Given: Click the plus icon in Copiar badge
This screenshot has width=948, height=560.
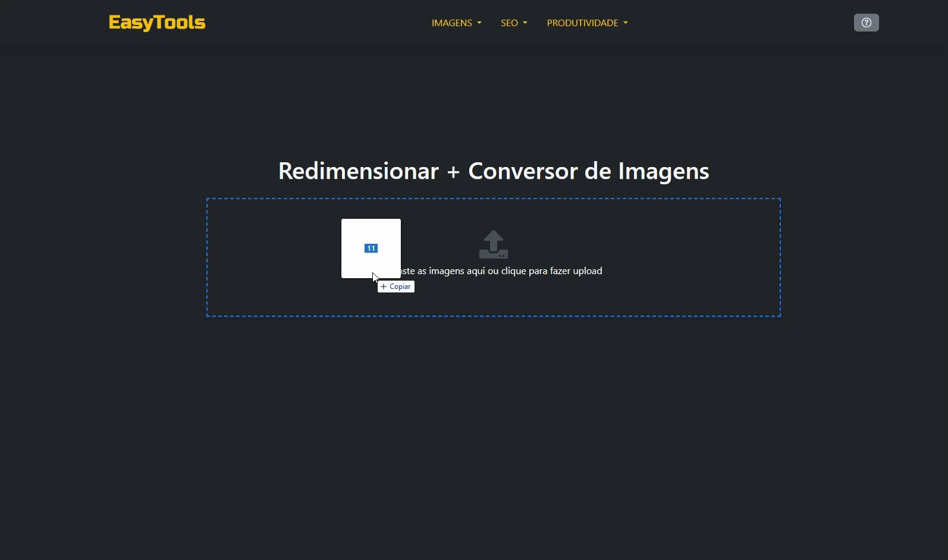Looking at the screenshot, I should (384, 287).
